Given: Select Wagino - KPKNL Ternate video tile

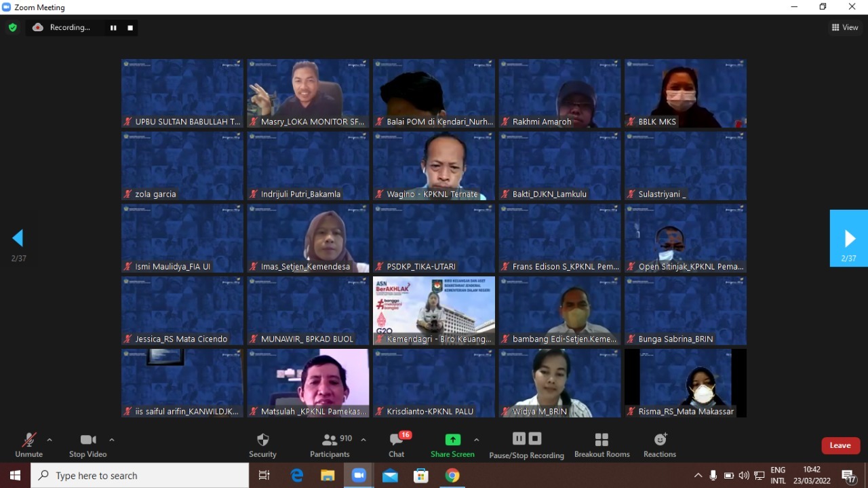Looking at the screenshot, I should pos(434,166).
